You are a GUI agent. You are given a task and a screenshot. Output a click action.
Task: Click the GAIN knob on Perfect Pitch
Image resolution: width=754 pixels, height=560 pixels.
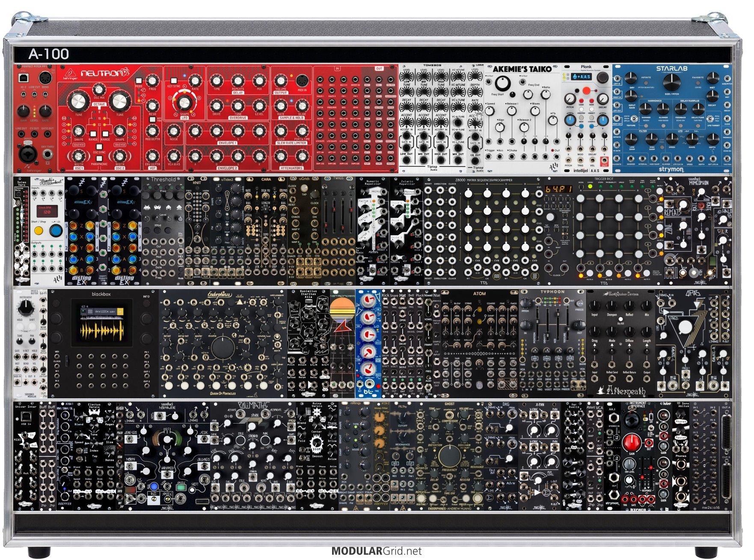tap(23, 111)
